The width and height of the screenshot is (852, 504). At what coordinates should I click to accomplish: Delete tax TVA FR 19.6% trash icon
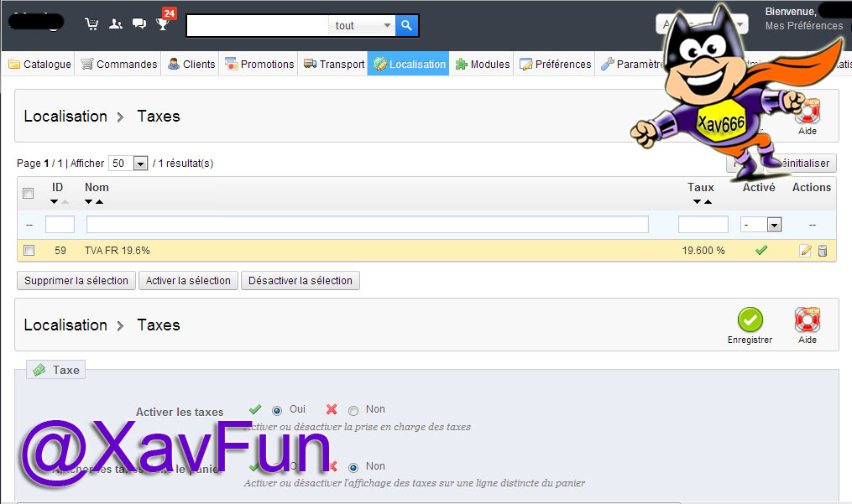click(823, 251)
